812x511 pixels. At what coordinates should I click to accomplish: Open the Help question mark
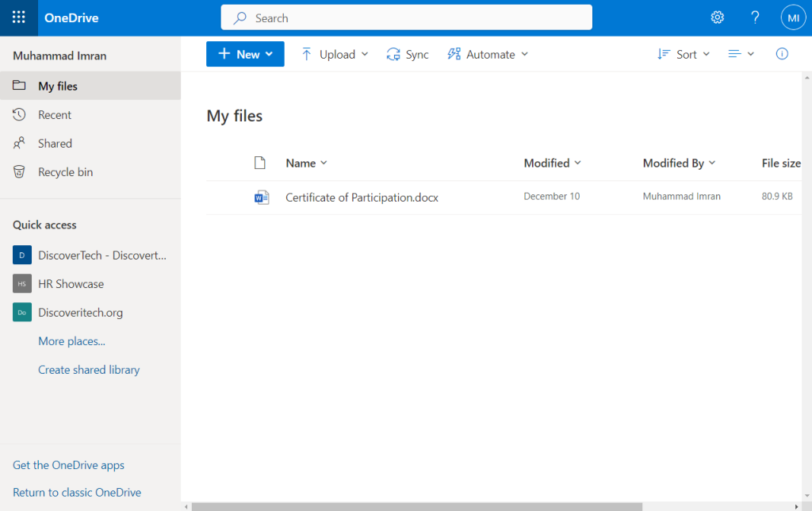(x=755, y=17)
